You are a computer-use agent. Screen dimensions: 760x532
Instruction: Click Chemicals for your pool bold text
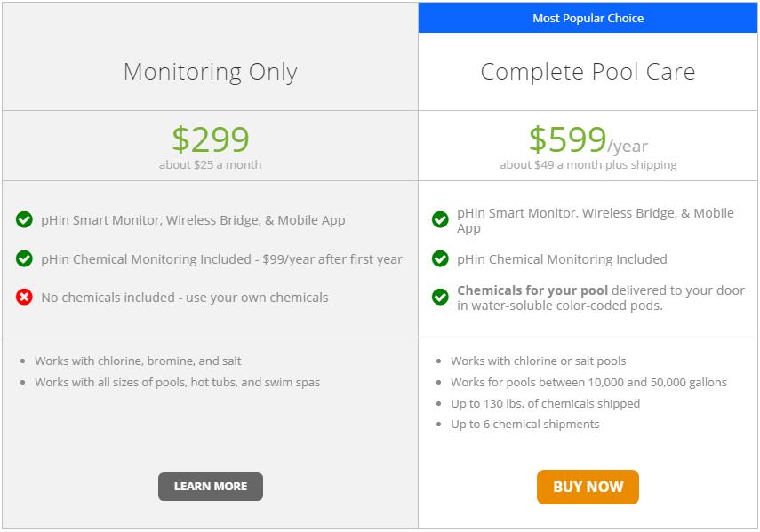click(x=532, y=290)
